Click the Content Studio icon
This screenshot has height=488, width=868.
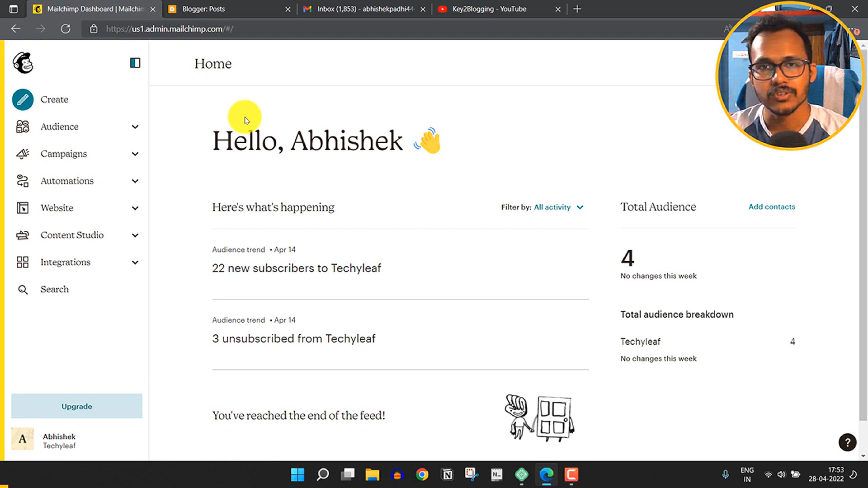click(23, 235)
